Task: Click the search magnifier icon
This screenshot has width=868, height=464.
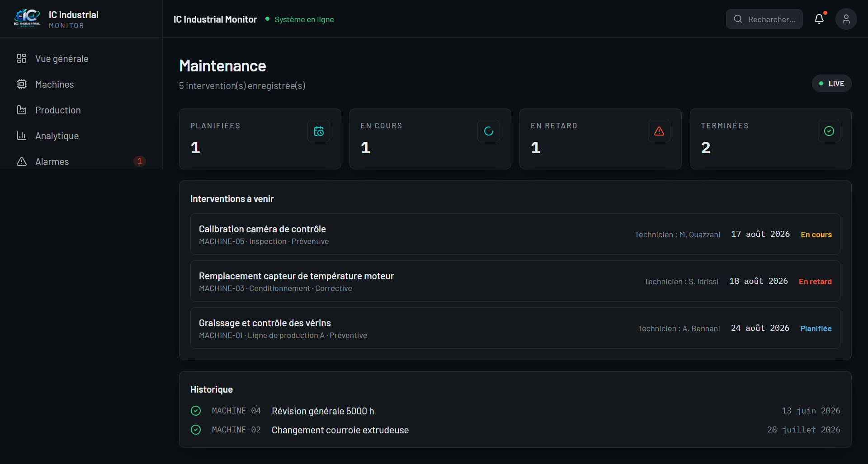Action: 738,19
